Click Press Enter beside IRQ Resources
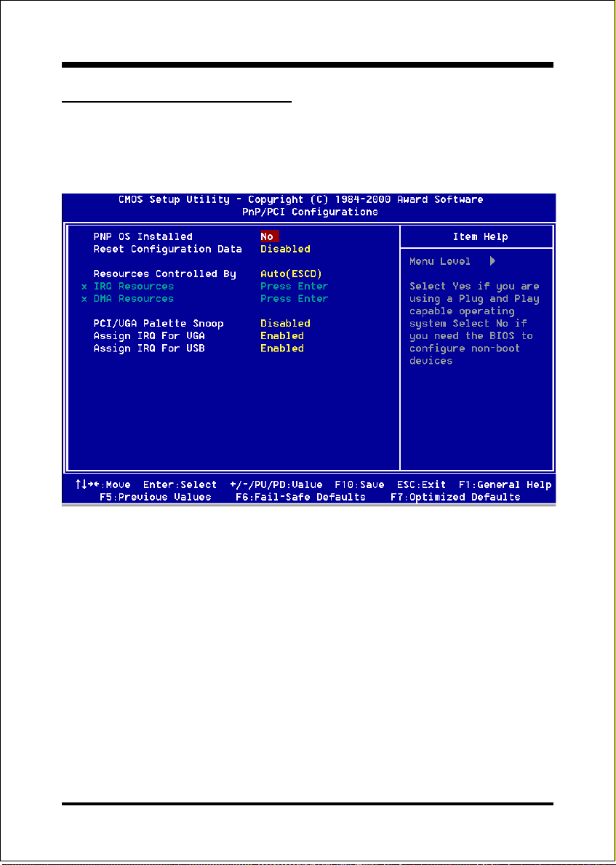The image size is (616, 865). pos(295,287)
